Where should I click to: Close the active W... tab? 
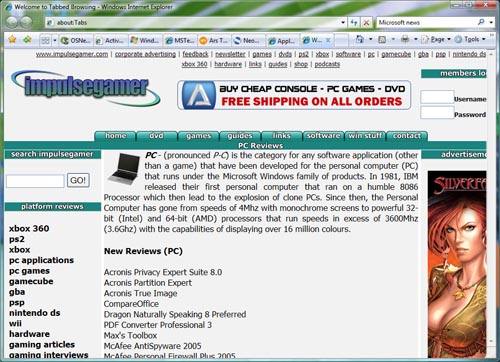328,40
